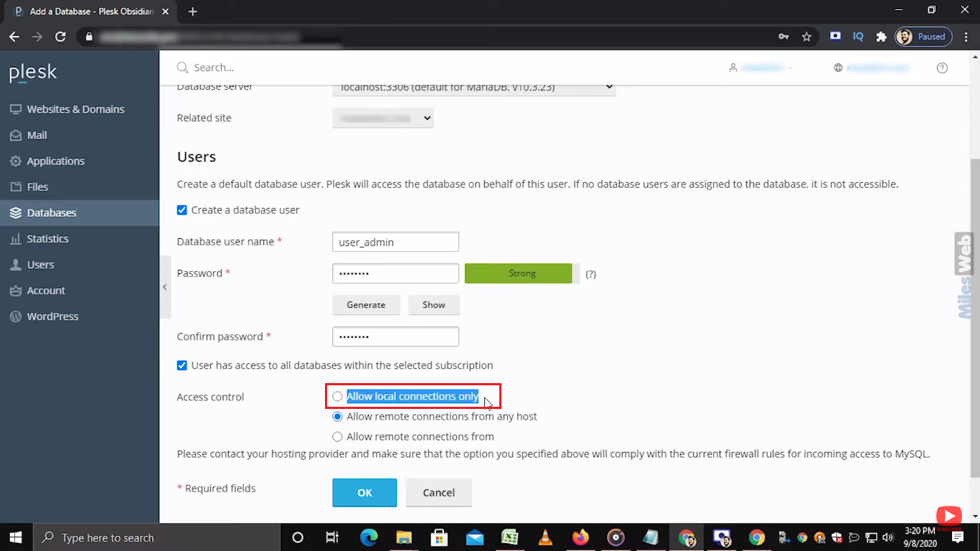980x551 pixels.
Task: Focus the Plesk search field
Action: point(214,67)
